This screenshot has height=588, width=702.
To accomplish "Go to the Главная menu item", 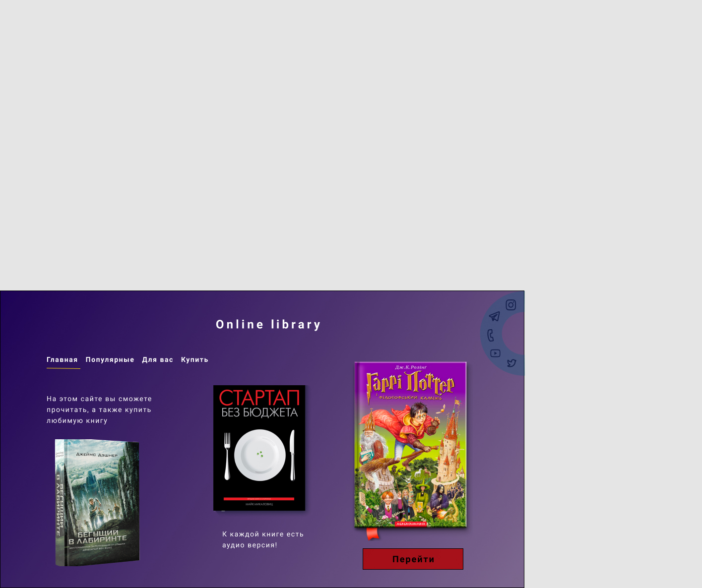I will pyautogui.click(x=62, y=360).
